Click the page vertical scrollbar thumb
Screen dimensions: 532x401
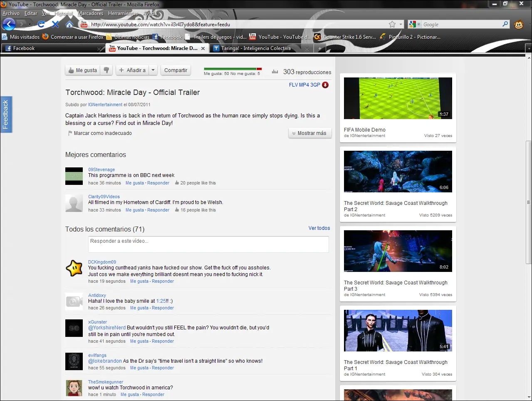[x=528, y=202]
